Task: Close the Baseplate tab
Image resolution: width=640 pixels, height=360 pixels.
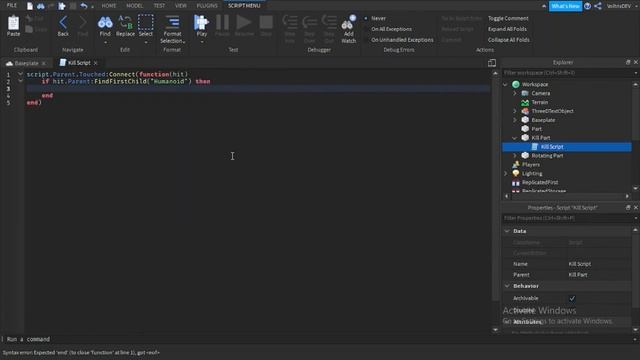Action: tap(44, 63)
